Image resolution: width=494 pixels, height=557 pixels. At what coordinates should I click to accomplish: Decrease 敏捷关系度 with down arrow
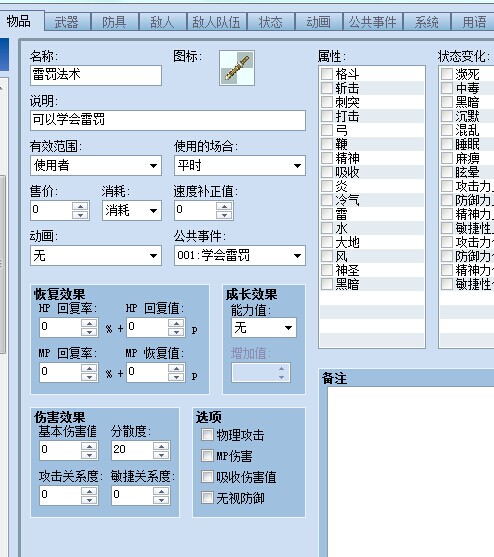[161, 500]
